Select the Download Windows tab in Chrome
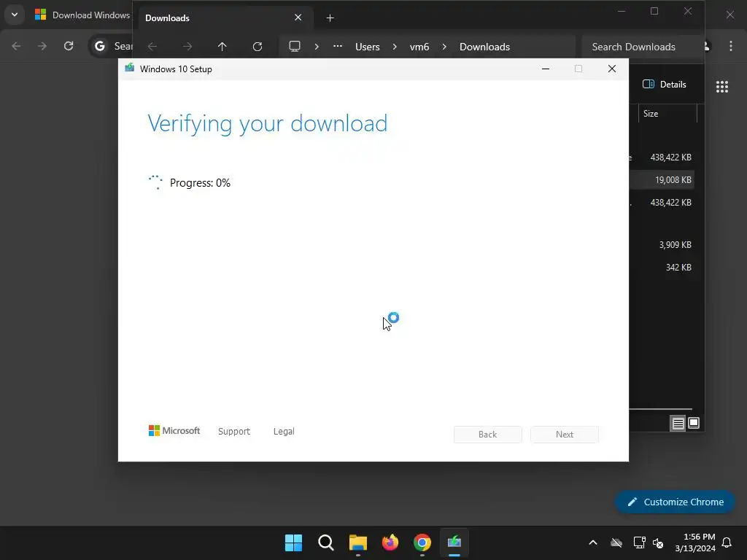The width and height of the screenshot is (747, 560). tap(83, 15)
